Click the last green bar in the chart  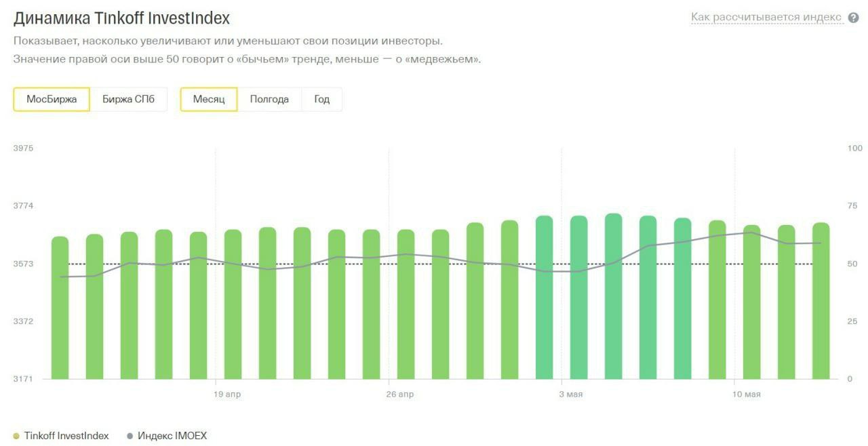[821, 302]
